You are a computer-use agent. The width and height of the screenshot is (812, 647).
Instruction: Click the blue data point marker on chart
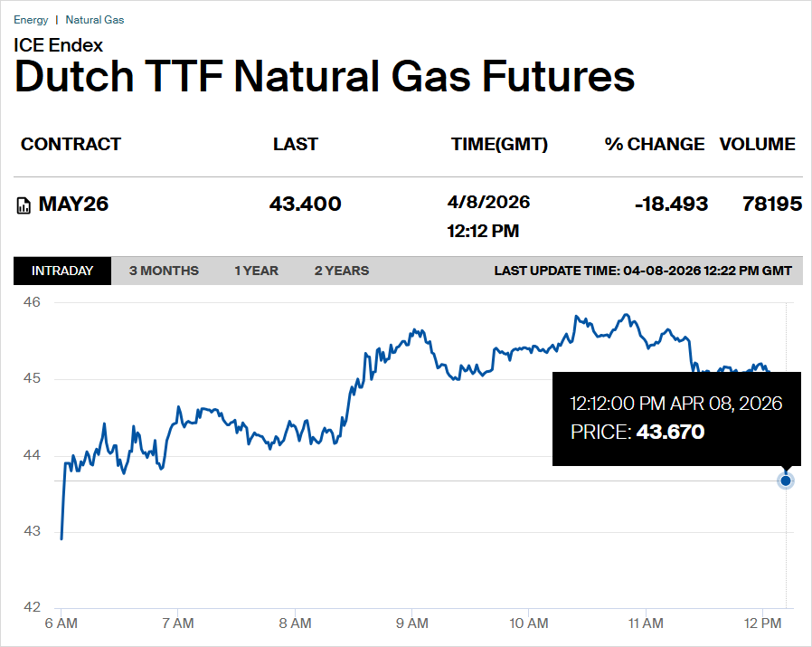coord(786,480)
